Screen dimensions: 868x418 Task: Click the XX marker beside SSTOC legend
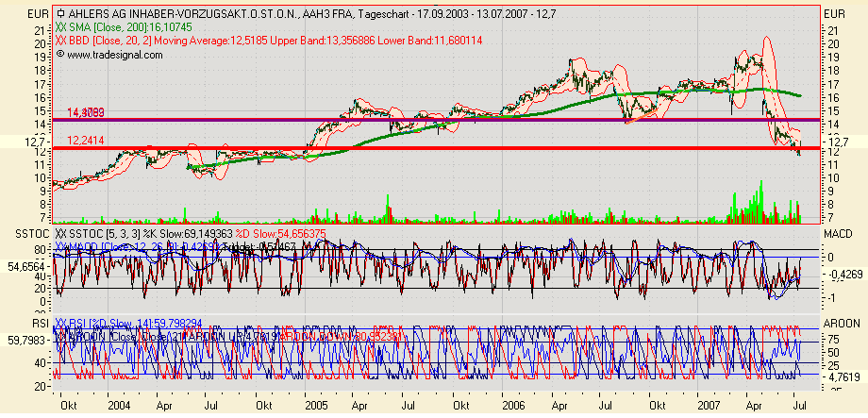[x=62, y=232]
